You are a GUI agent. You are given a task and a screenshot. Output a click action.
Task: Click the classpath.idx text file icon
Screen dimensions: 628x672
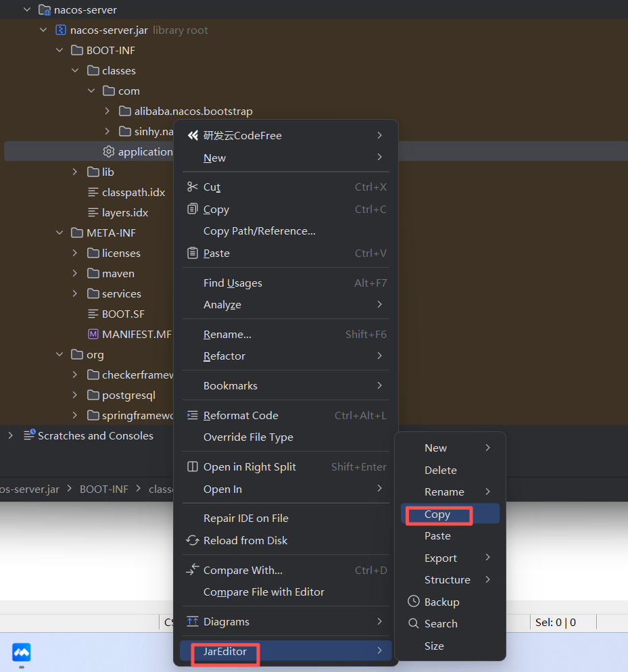click(x=93, y=193)
